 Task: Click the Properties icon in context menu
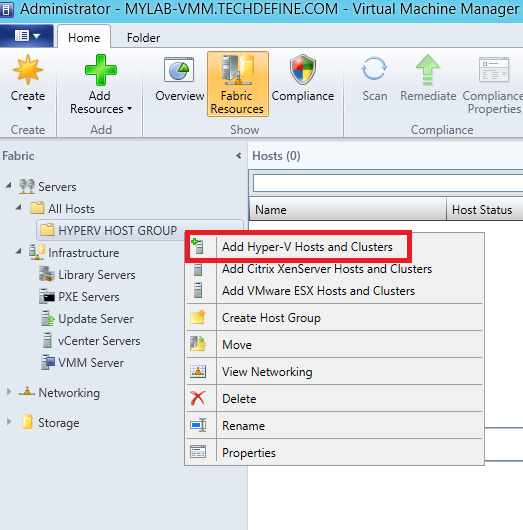198,452
